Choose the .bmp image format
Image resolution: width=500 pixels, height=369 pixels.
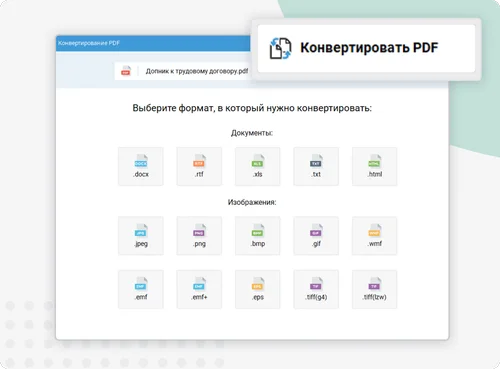(x=258, y=236)
